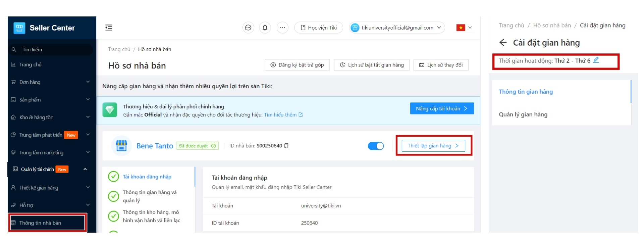Click the check icon beside Thông tin gian hàng và quản lý

pos(113,196)
